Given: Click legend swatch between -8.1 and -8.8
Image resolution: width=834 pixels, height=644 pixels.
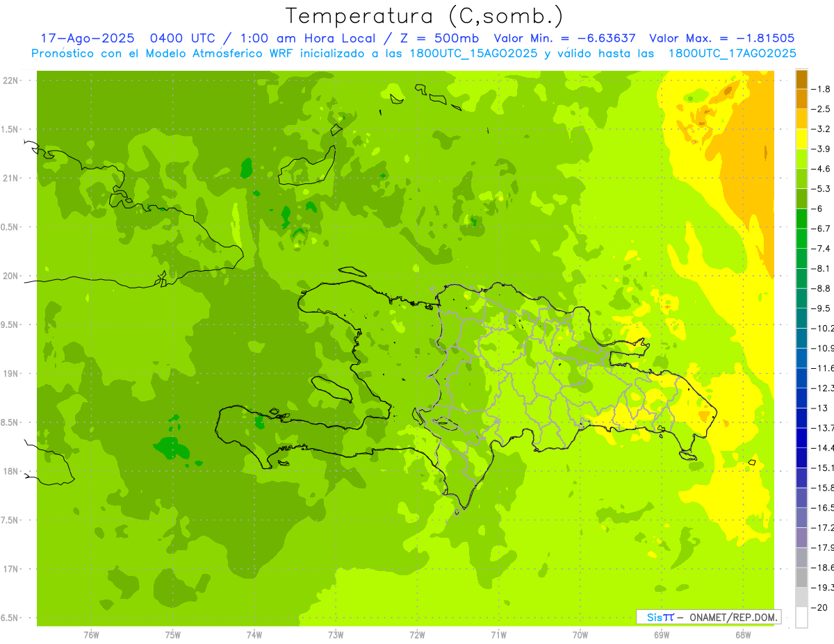Looking at the screenshot, I should [x=802, y=279].
